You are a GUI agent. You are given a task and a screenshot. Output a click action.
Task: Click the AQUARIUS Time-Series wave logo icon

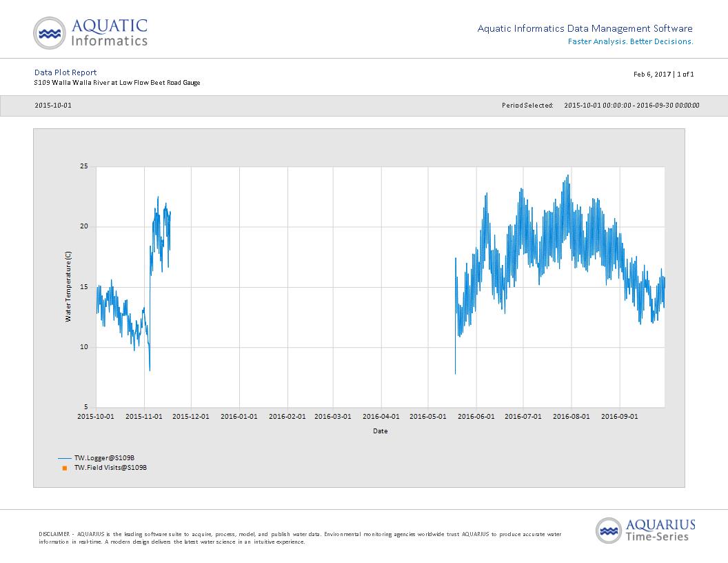(x=609, y=531)
